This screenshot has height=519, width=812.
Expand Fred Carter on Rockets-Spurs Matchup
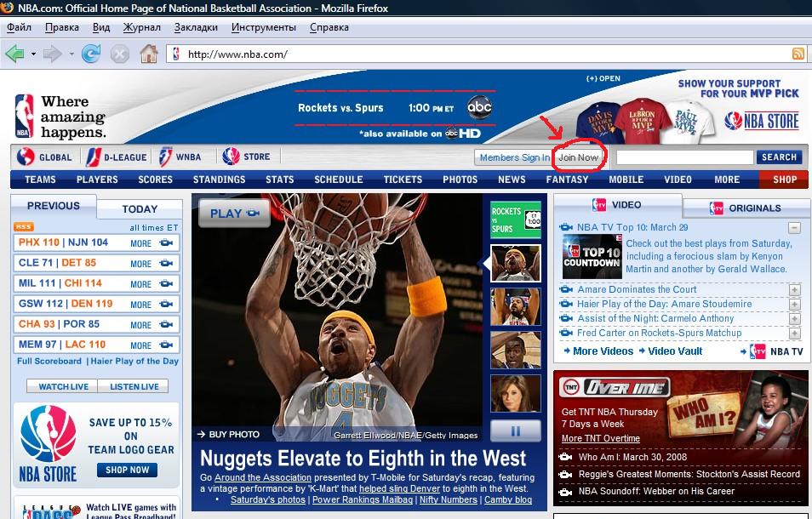click(x=794, y=334)
